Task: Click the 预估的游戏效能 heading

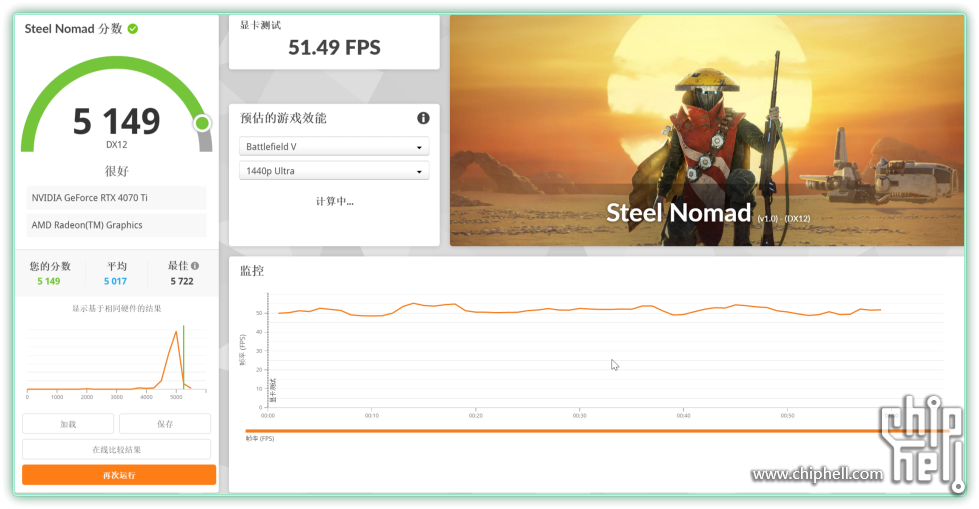Action: (283, 117)
